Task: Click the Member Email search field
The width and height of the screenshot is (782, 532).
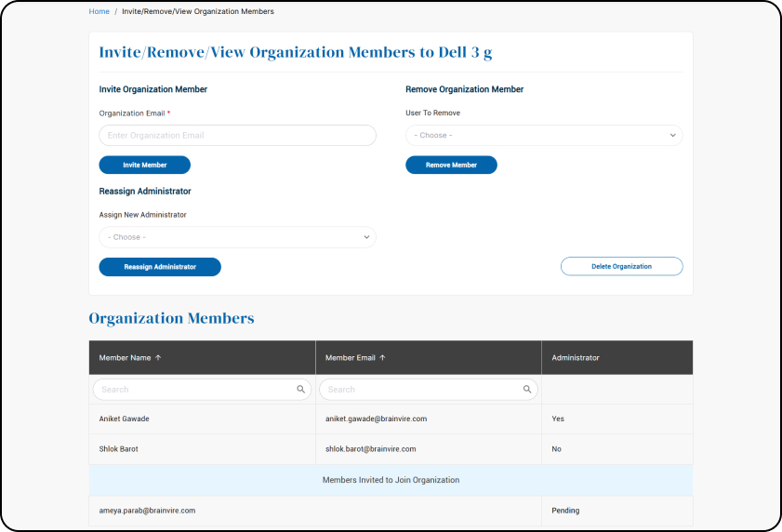Action: (x=429, y=390)
